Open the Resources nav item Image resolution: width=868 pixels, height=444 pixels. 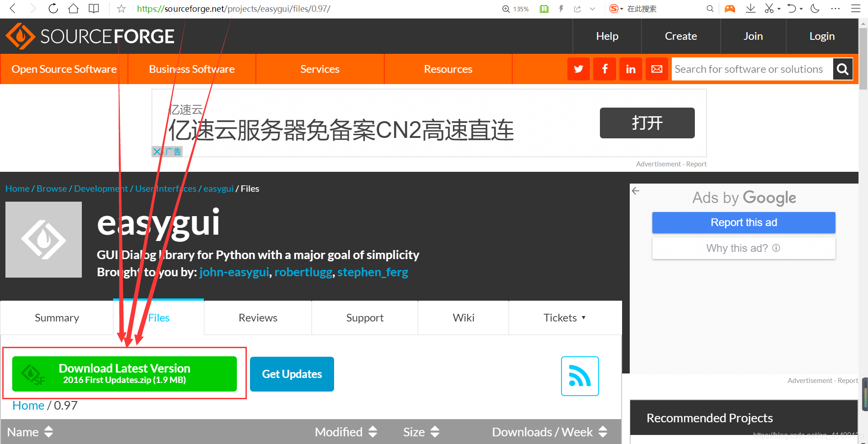click(x=448, y=69)
